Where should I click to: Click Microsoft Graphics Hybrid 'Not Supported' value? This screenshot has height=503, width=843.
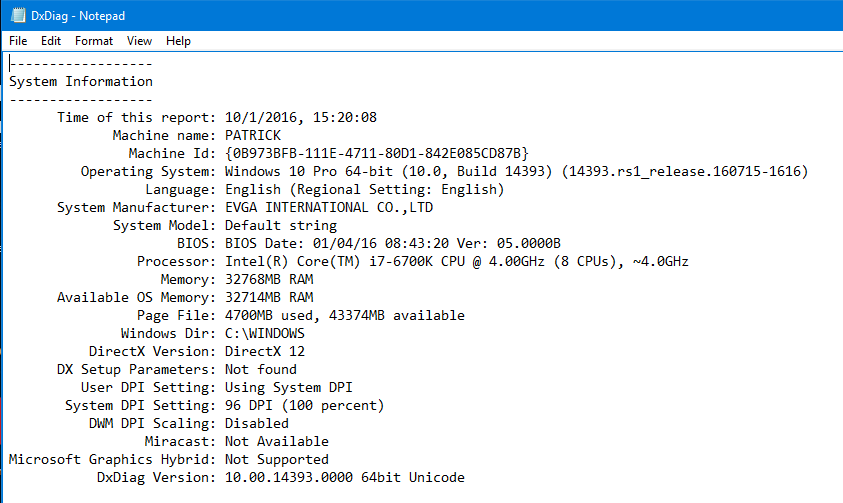click(x=277, y=459)
